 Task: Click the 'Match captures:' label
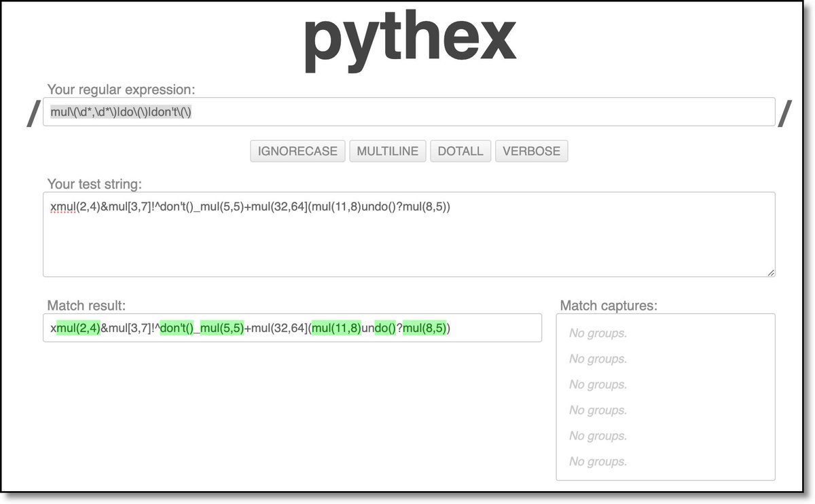tap(609, 306)
